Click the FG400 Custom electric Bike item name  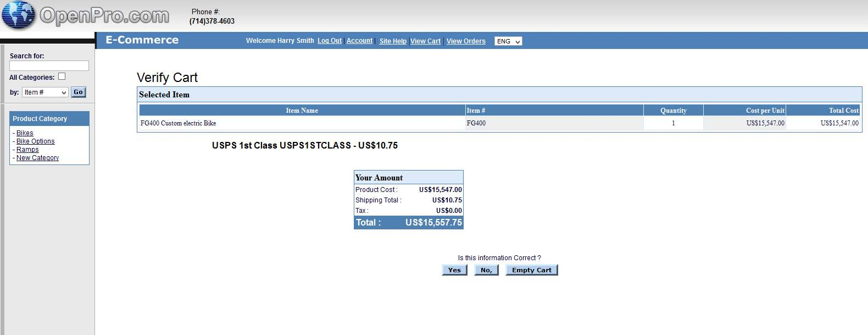pos(178,123)
